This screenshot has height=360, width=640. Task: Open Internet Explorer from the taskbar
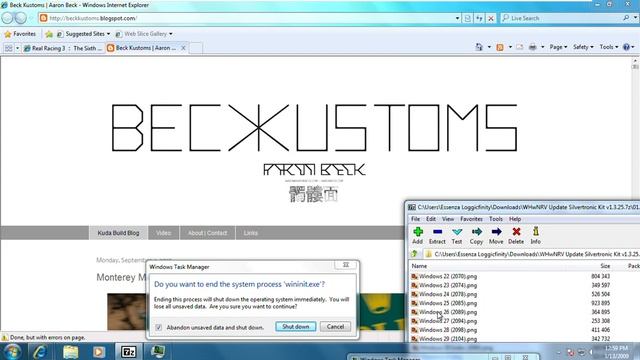[40, 351]
